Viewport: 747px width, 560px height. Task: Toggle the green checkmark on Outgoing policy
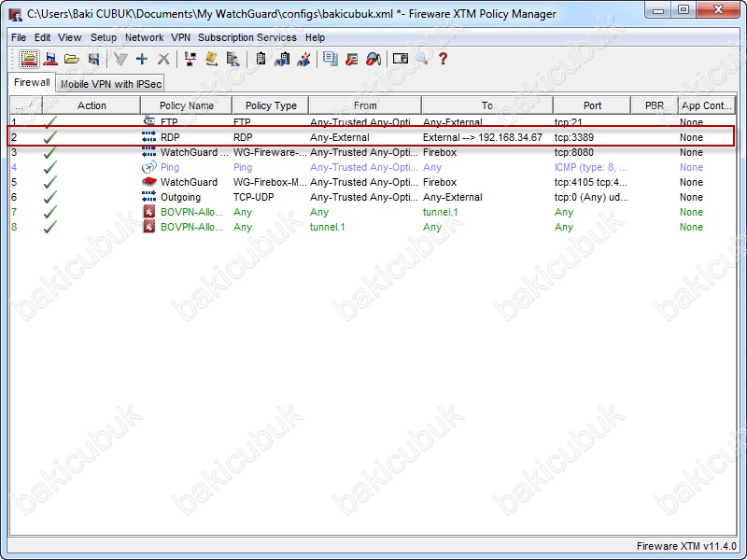coord(50,197)
